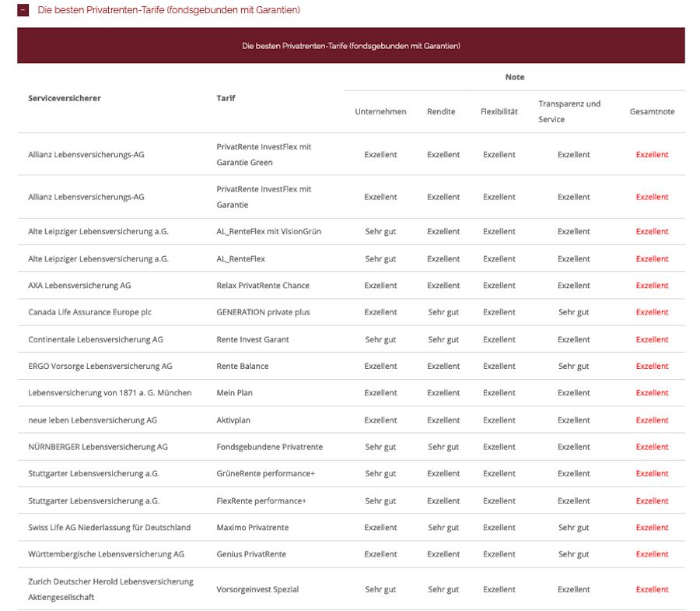
Task: Click Gesamtnote 'Exzellent' in Vorsorgeinvest Spezial row
Action: 653,589
